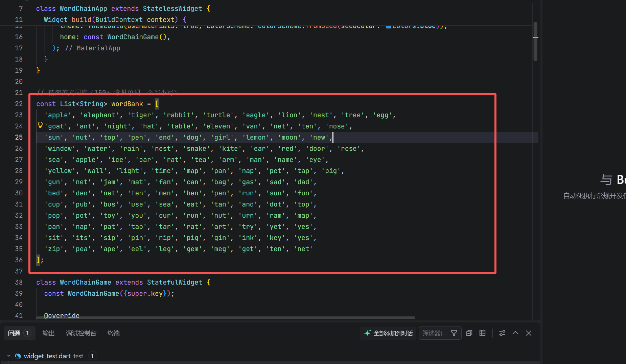Click the '// MaterialApp' comment on line 17
Screen dimensions: 626x364
pos(93,48)
